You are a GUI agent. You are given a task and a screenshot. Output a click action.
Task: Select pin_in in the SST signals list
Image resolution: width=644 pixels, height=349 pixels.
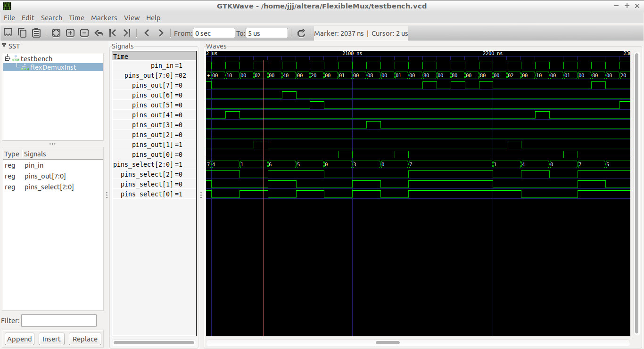tap(53, 165)
